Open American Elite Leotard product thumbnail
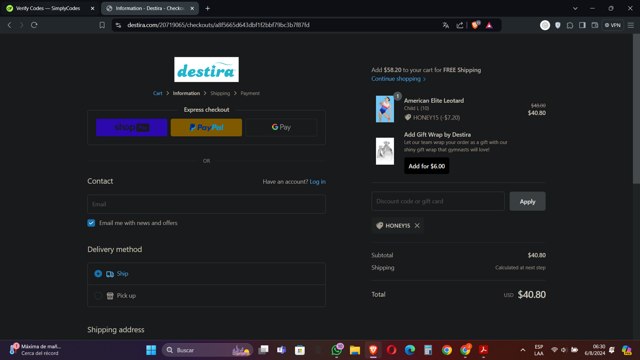The height and width of the screenshot is (360, 640). pos(385,109)
